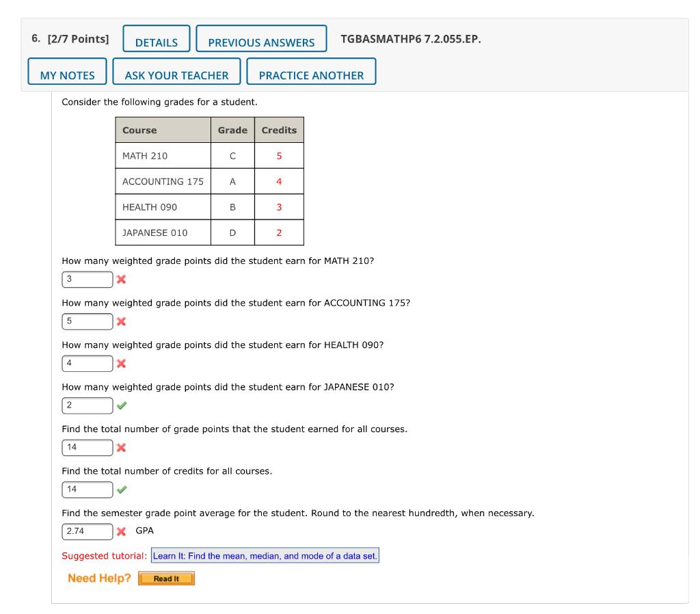Select the HEALTH 090 weighted grade points field
This screenshot has width=700, height=614.
tap(87, 364)
